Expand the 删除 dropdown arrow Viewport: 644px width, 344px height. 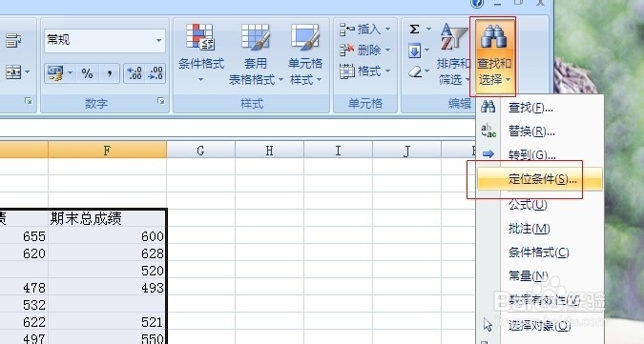[x=387, y=51]
